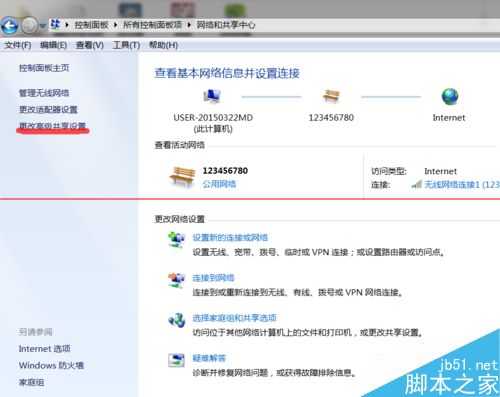Screen dimensions: 500x397
Task: Open Windows 防火墙 in sidebar
Action: (51, 365)
